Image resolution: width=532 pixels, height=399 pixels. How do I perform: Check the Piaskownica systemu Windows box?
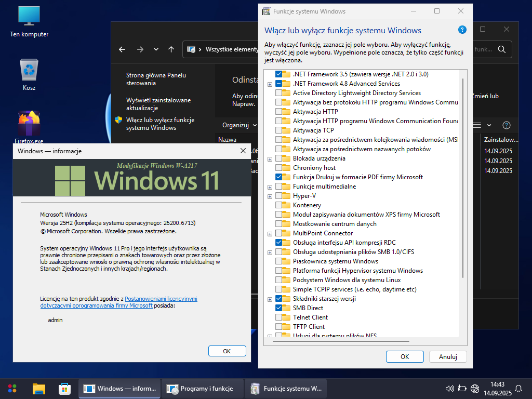279,261
